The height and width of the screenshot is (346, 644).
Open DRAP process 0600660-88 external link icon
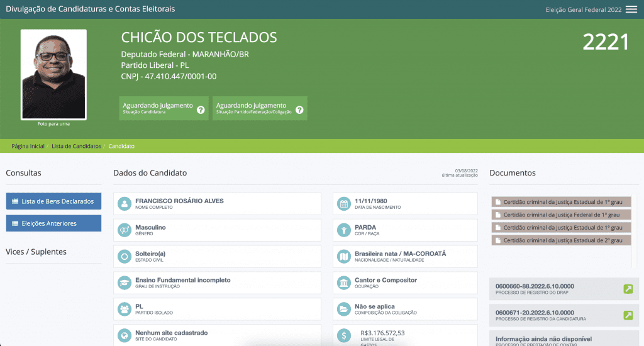pos(628,289)
